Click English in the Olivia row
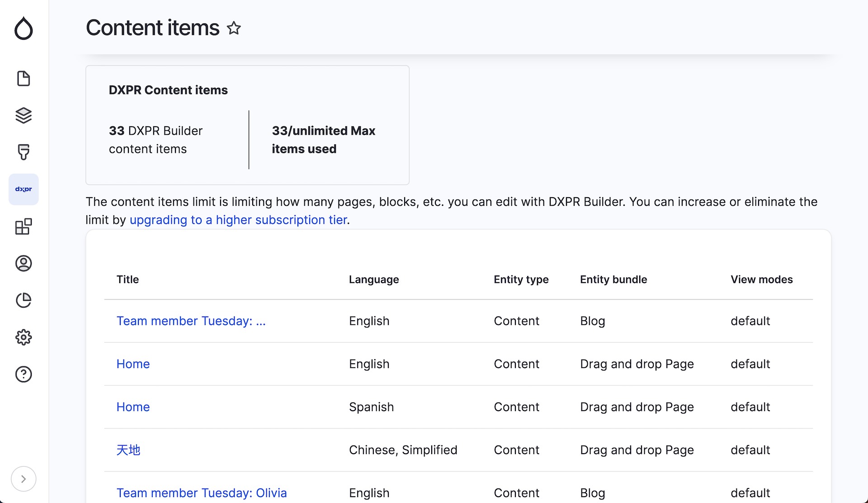Screen dimensions: 868x503 369,493
